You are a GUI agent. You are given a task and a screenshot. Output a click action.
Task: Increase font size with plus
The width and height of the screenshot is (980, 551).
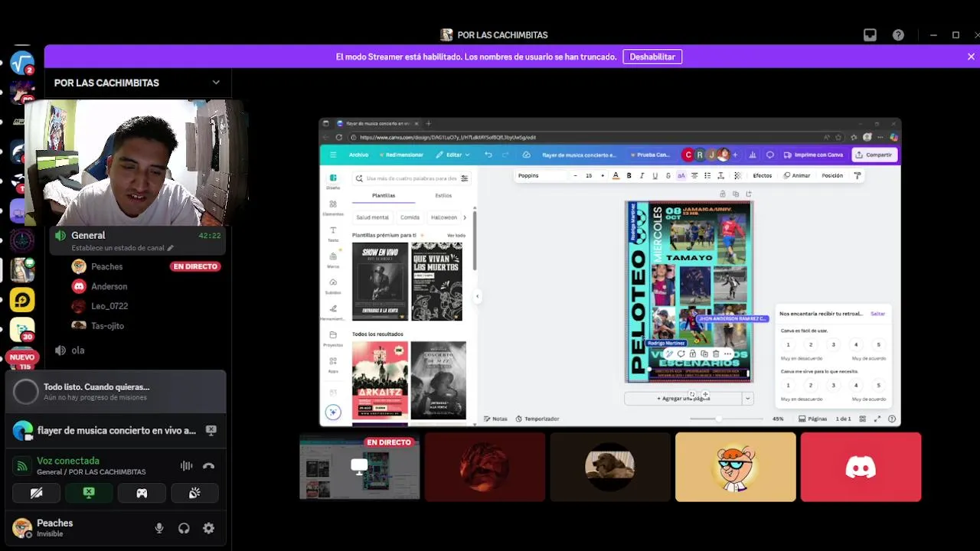tap(602, 175)
